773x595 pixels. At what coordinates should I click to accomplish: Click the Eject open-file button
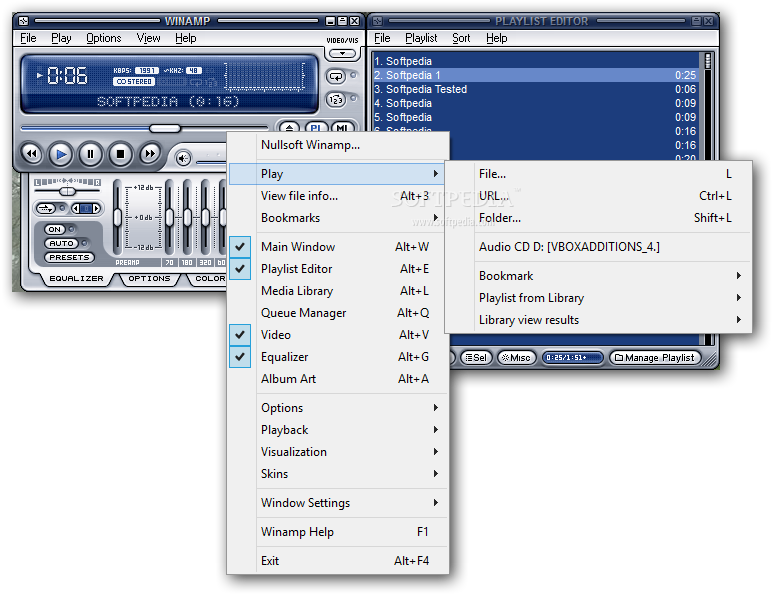[x=289, y=128]
